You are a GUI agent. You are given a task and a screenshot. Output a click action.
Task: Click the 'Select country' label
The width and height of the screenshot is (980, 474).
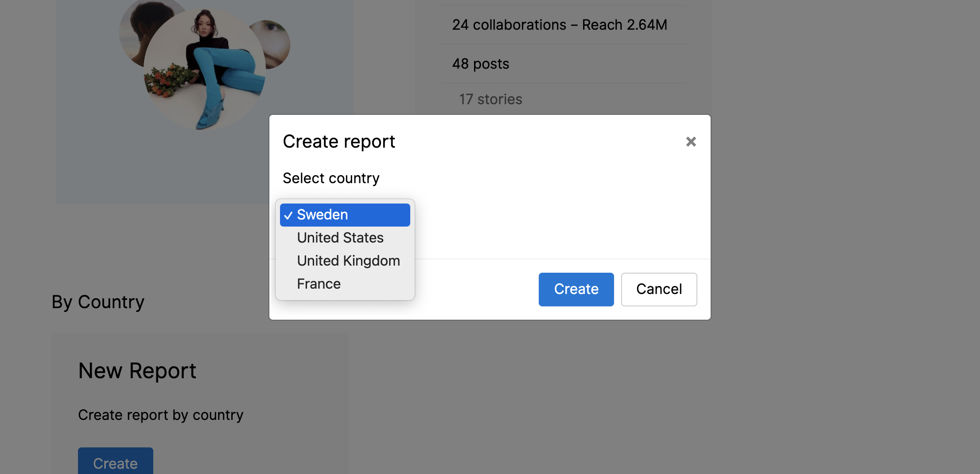(331, 178)
